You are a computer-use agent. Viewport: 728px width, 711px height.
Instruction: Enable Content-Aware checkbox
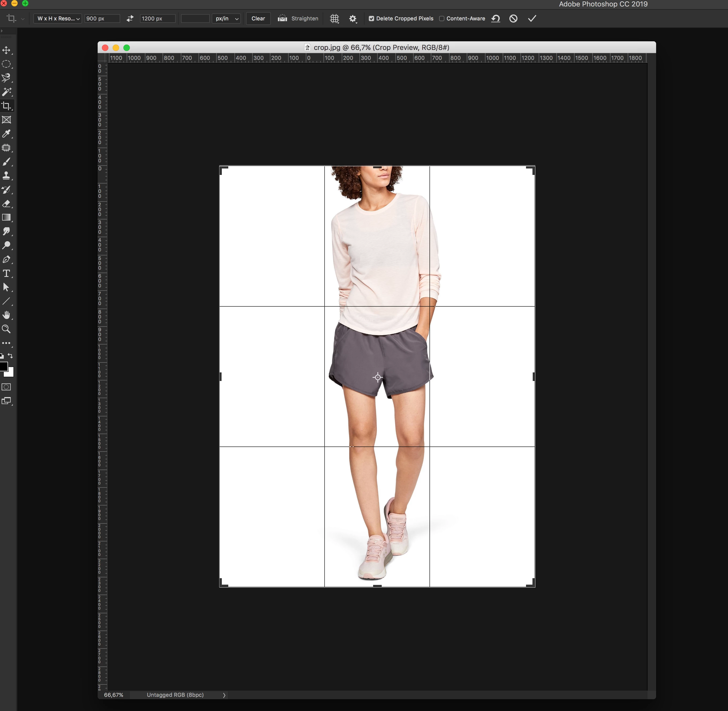click(442, 19)
